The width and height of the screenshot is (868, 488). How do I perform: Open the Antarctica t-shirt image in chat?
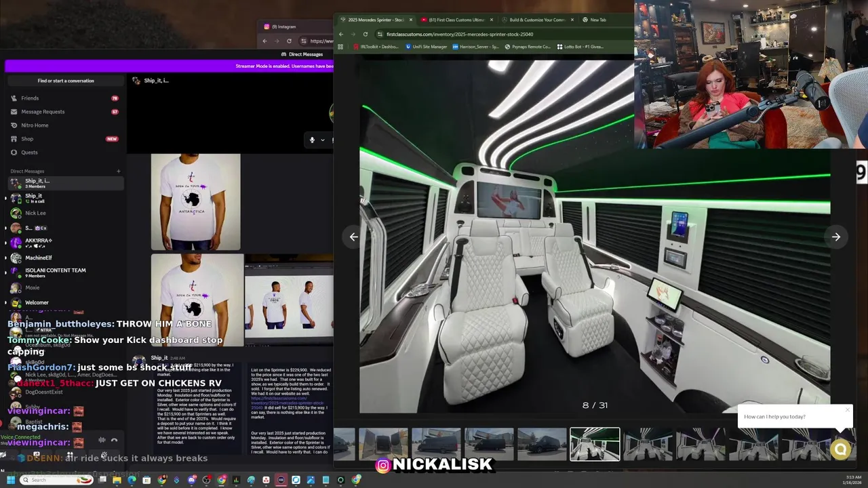pyautogui.click(x=195, y=202)
